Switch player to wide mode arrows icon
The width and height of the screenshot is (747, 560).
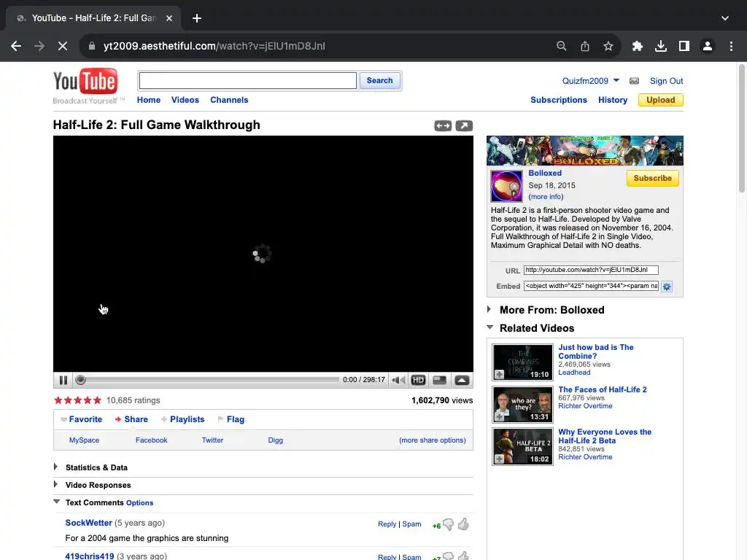443,125
